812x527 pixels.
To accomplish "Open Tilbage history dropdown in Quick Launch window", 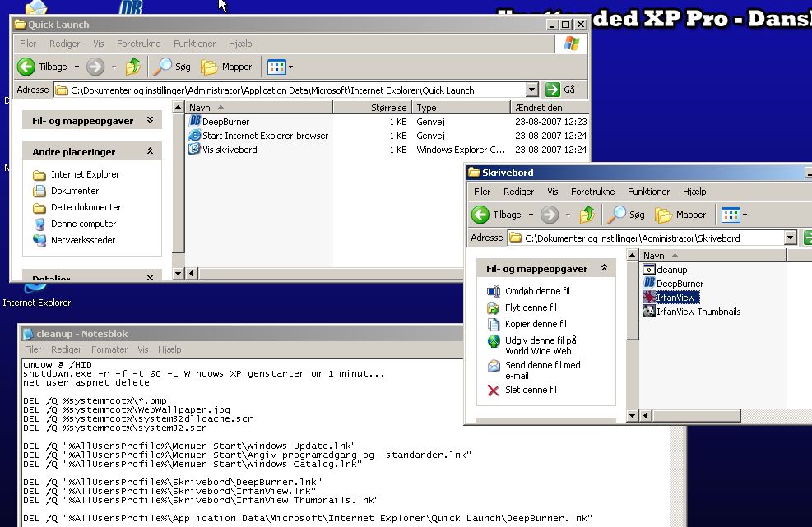I will (x=77, y=67).
